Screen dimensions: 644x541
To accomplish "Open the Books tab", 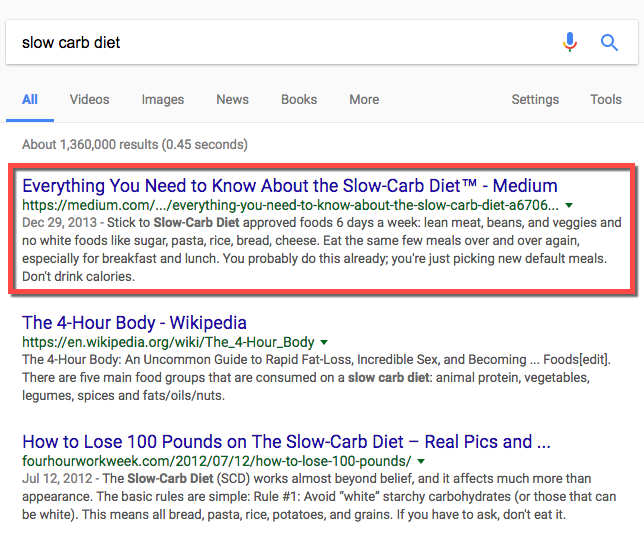I will point(299,99).
